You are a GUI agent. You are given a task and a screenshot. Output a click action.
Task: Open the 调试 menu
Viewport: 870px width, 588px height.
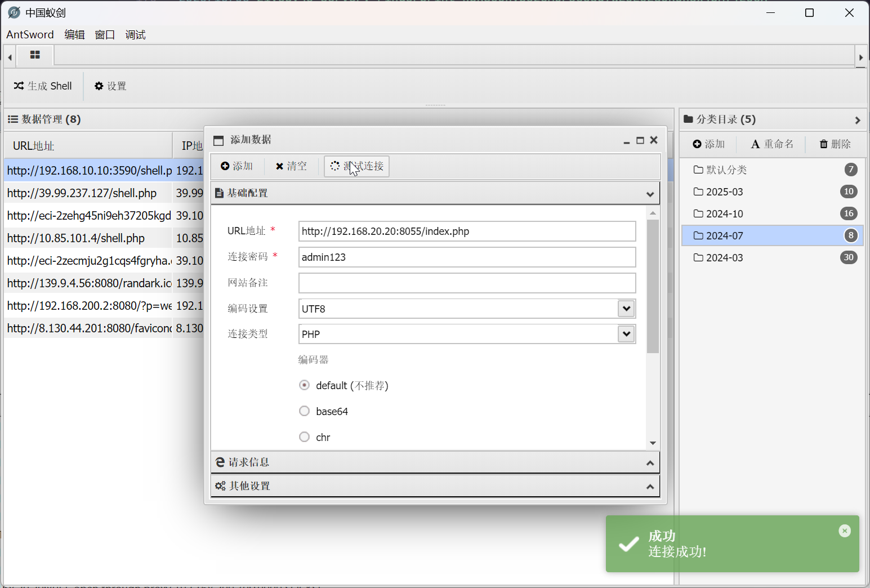point(135,35)
